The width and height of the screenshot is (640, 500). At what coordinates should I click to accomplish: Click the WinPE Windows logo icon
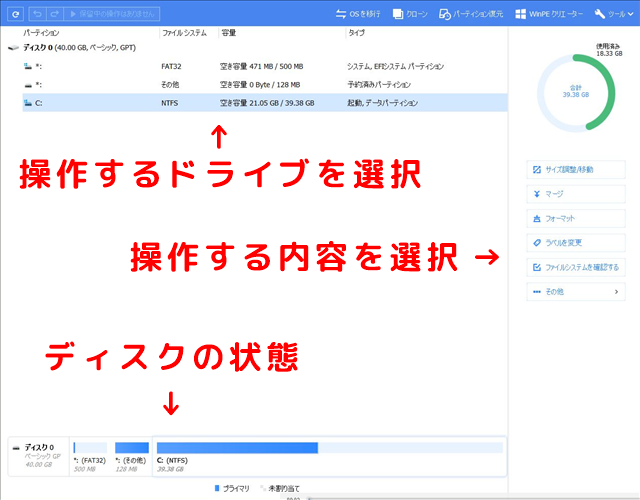(520, 14)
